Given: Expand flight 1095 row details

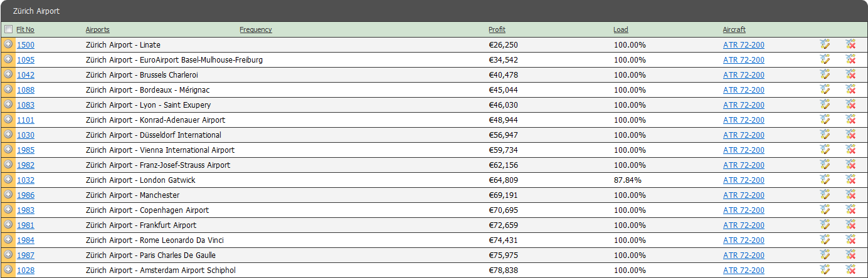Looking at the screenshot, I should coord(8,59).
